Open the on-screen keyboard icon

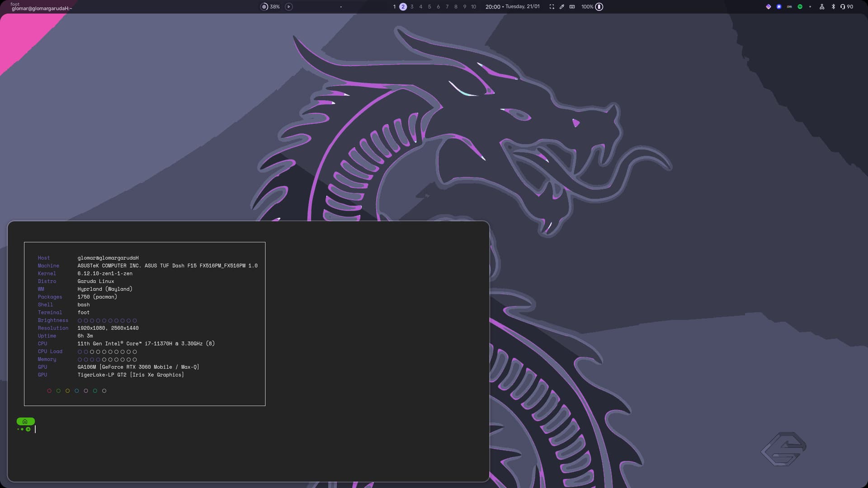pyautogui.click(x=572, y=7)
